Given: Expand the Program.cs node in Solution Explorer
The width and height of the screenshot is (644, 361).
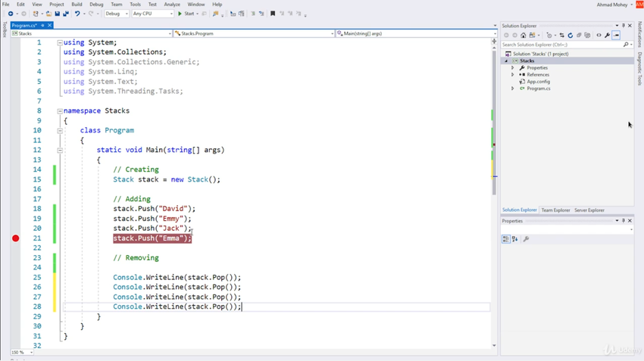Looking at the screenshot, I should point(513,89).
